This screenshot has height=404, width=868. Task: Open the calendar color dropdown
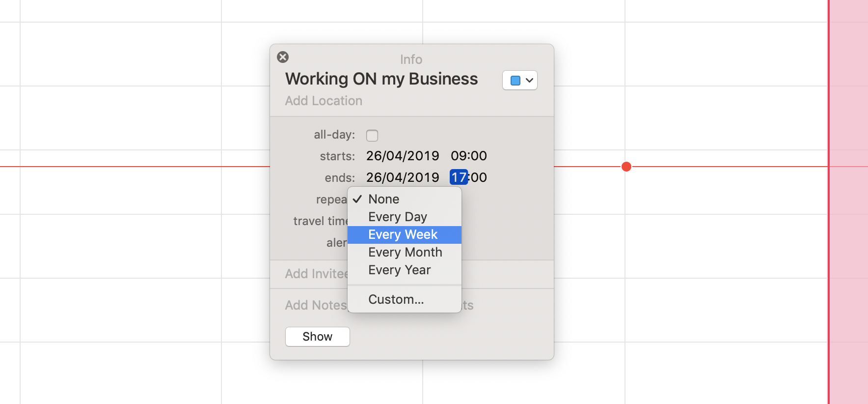click(520, 81)
